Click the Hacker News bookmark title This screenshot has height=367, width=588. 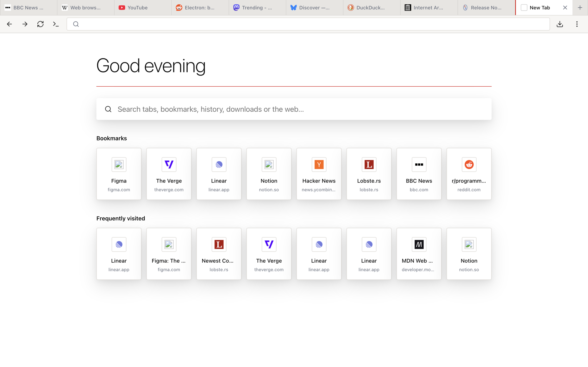point(319,181)
